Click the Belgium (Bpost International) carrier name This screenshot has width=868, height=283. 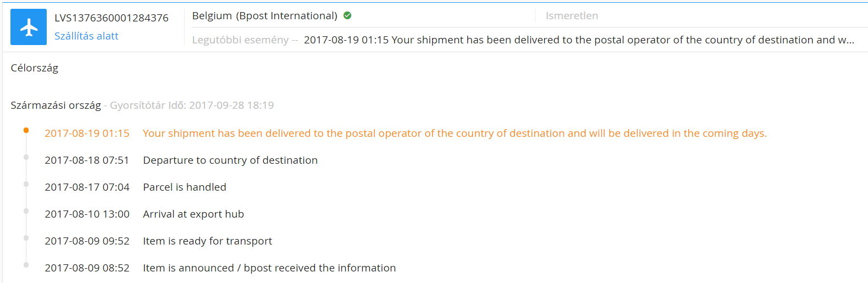tap(264, 15)
